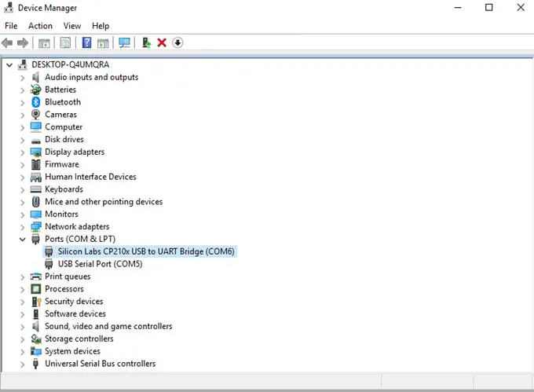Click the back arrow in the toolbar
The width and height of the screenshot is (534, 392).
pos(7,43)
